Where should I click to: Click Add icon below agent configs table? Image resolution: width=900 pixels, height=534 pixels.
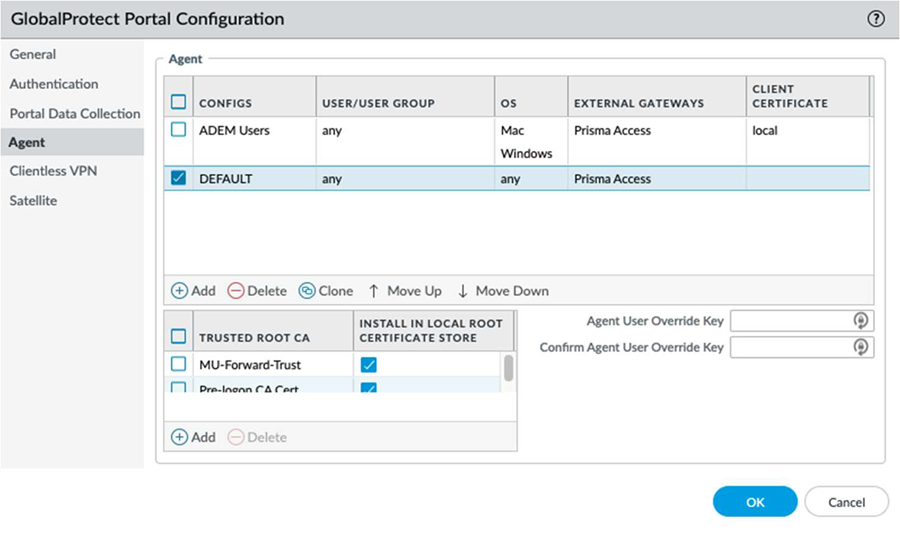[x=180, y=291]
